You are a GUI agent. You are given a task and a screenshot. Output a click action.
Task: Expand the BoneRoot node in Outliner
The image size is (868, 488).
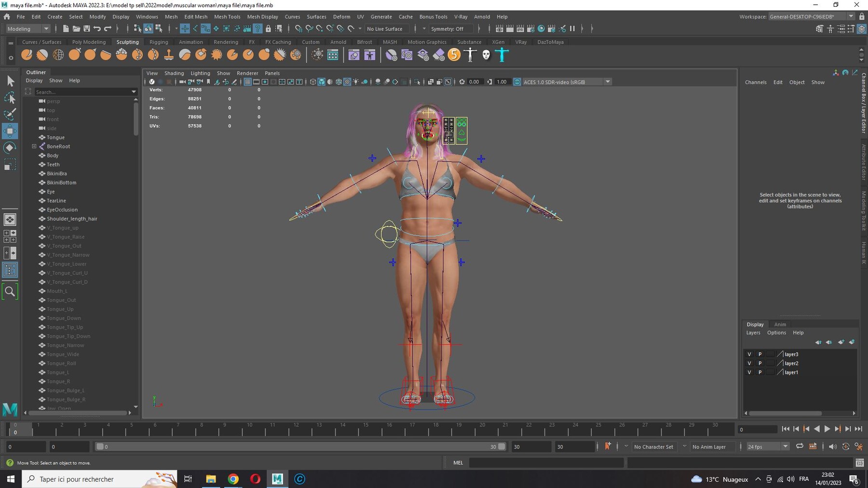coord(34,146)
